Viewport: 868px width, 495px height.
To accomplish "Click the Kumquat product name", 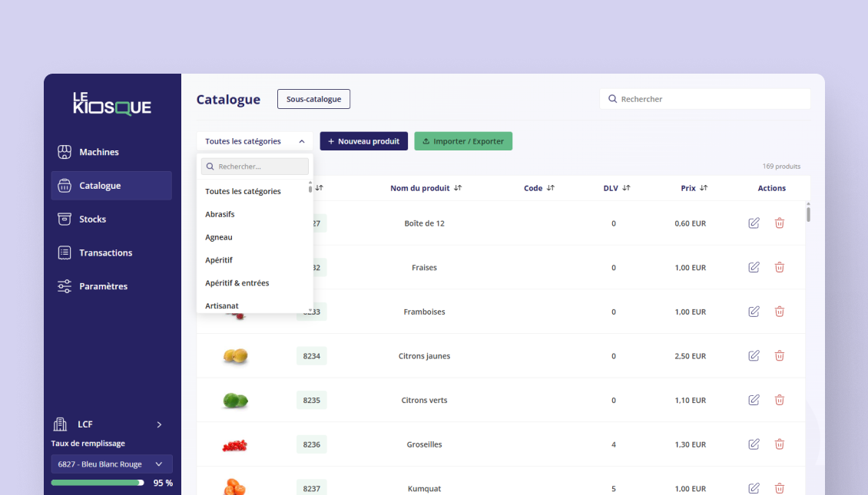I will point(424,488).
